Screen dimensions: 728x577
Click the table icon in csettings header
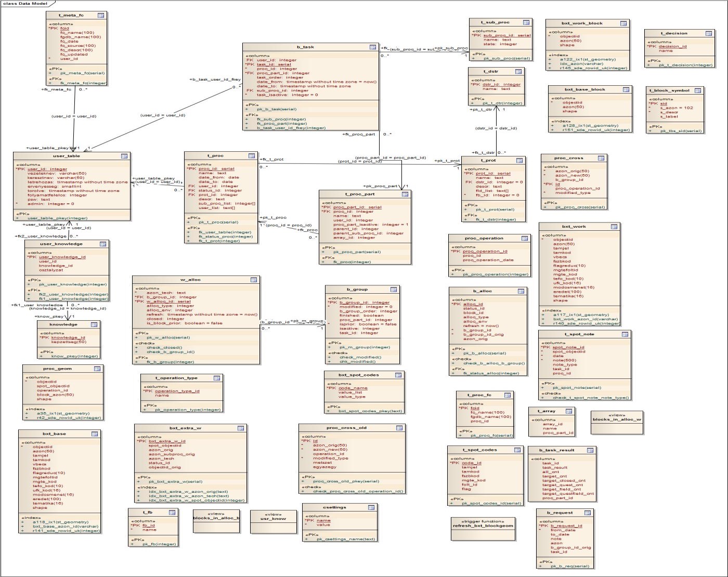point(371,507)
